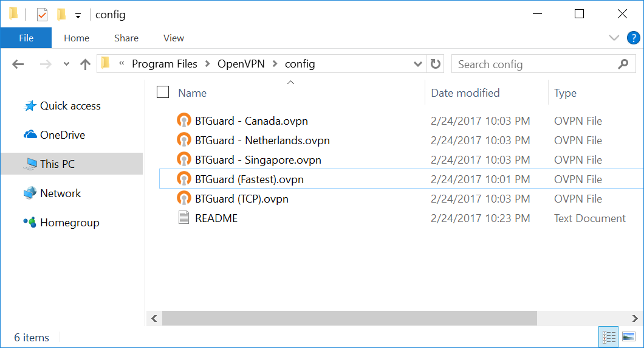Click Properties icon in quick access toolbar

tap(42, 15)
